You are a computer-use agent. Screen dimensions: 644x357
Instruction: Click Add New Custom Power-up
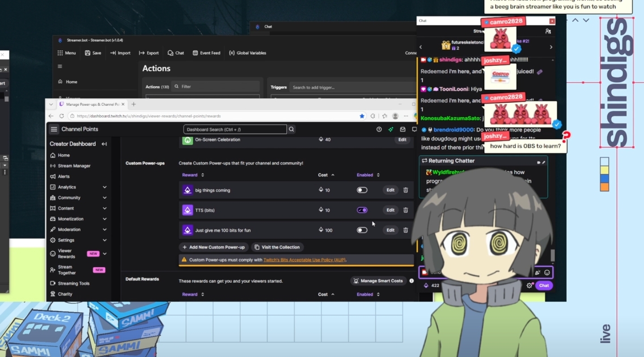[214, 247]
